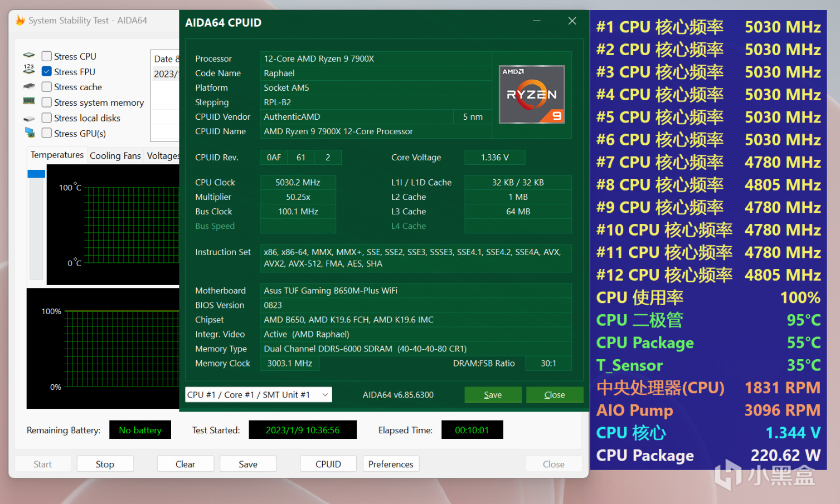Enable the Stress cache checkbox

(x=47, y=87)
